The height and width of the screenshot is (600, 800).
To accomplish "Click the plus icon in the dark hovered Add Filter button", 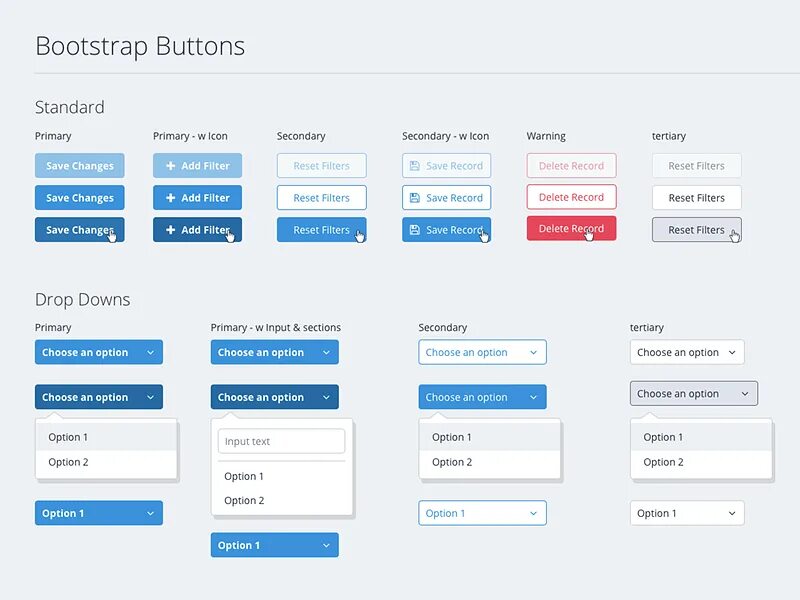I will click(x=171, y=230).
